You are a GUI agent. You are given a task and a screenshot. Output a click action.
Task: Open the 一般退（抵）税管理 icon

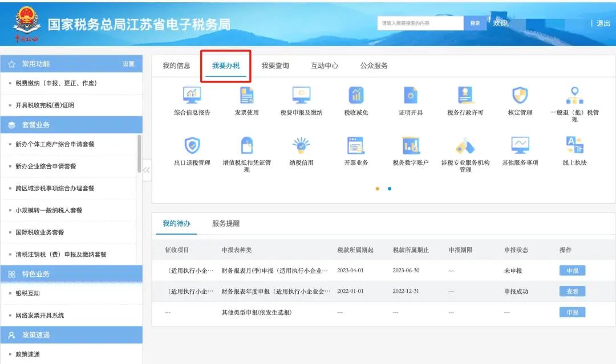[575, 95]
